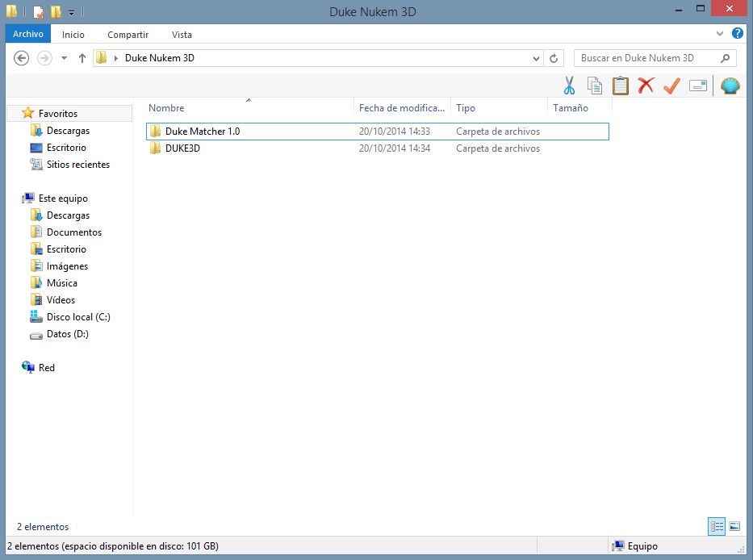Open Customize Quick Access Toolbar dropdown
The height and width of the screenshot is (560, 753).
pyautogui.click(x=71, y=12)
